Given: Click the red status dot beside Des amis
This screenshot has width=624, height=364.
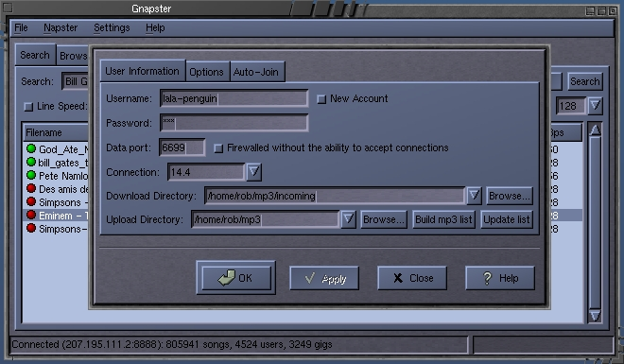Looking at the screenshot, I should [x=31, y=188].
